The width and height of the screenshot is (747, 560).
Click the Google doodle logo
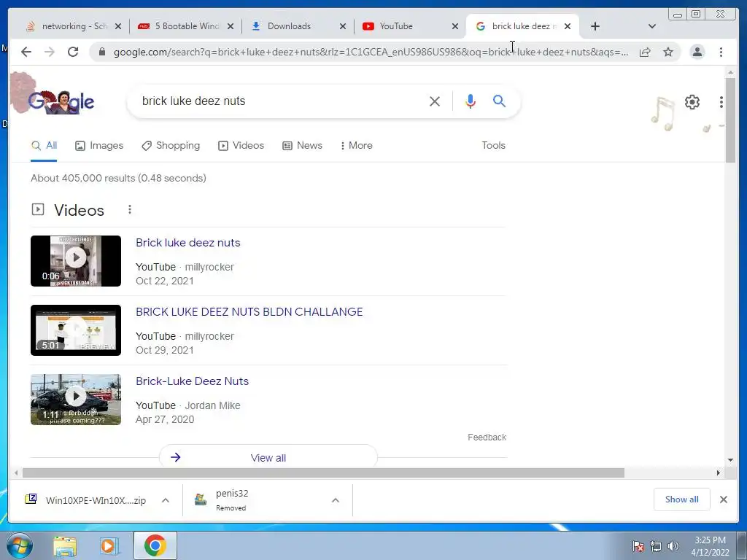[60, 101]
